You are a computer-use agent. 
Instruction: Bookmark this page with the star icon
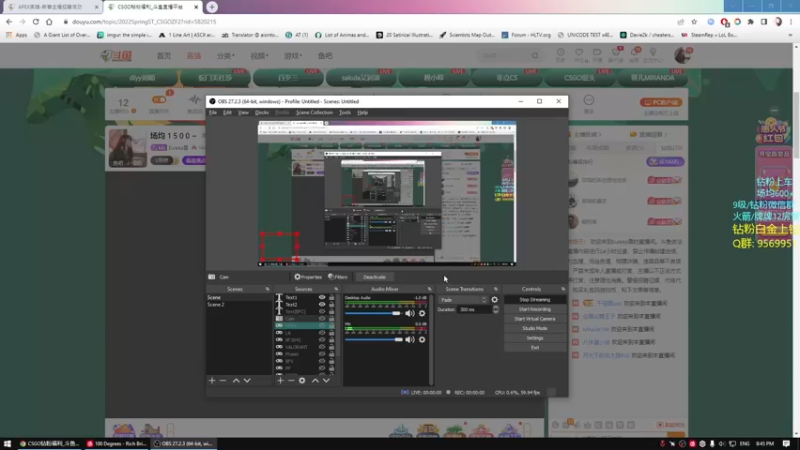pyautogui.click(x=694, y=22)
